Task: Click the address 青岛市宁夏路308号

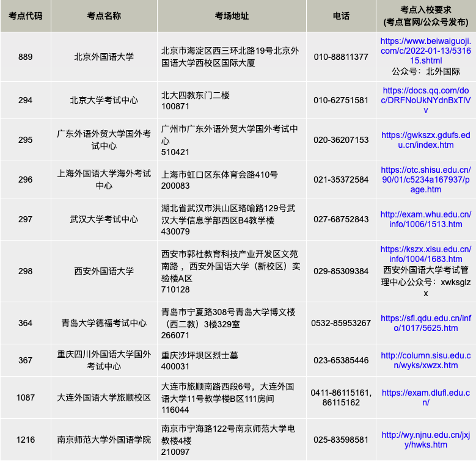Action: pos(198,312)
